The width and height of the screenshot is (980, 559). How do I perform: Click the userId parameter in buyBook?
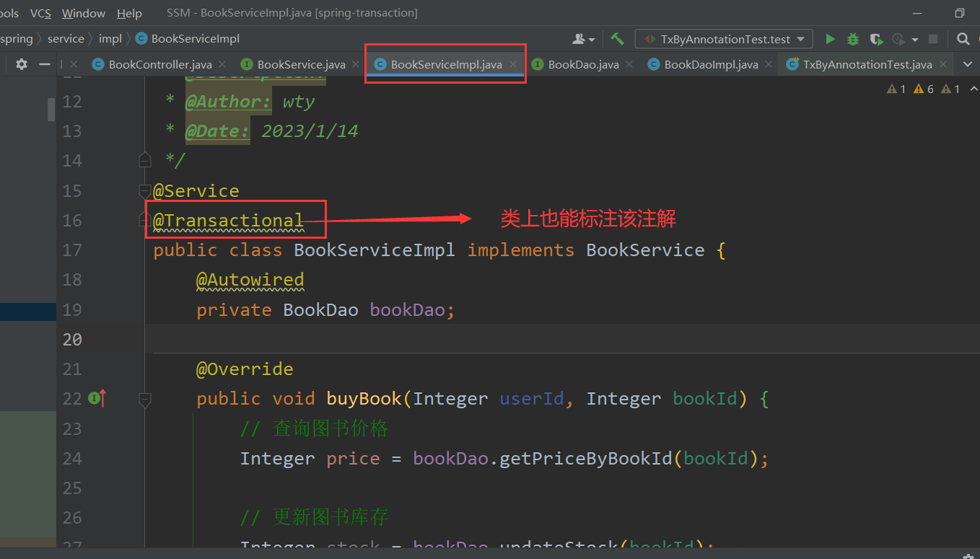pyautogui.click(x=532, y=398)
